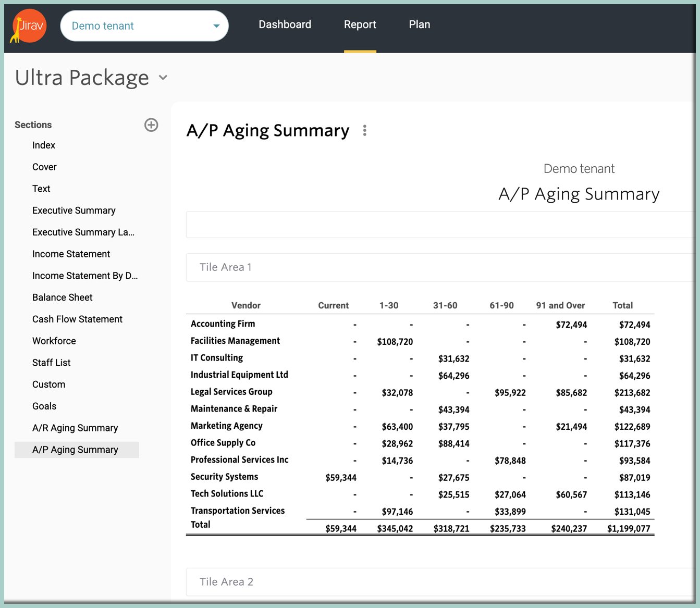Viewport: 700px width, 608px height.
Task: Click the Tile Area 2 field
Action: 440,582
